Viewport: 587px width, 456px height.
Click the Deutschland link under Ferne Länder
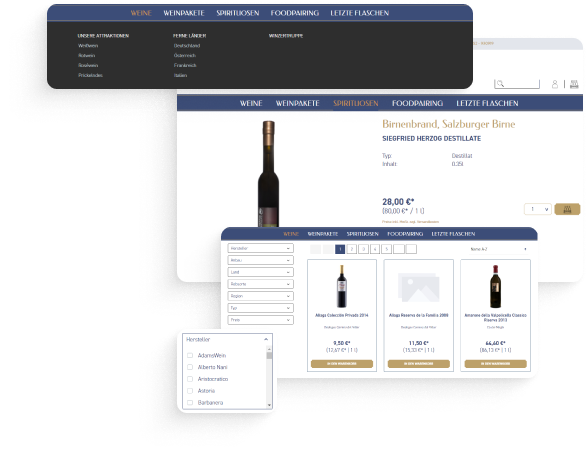[187, 46]
